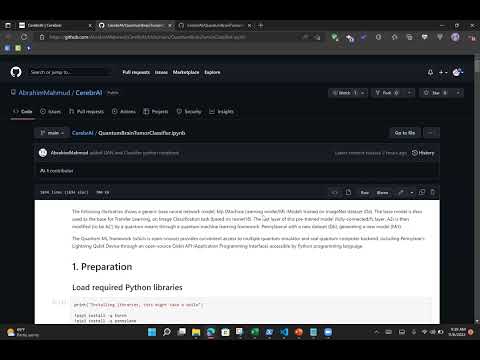Image resolution: width=480 pixels, height=360 pixels.
Task: Click the CerebrAI breadcrumb link
Action: pos(82,133)
